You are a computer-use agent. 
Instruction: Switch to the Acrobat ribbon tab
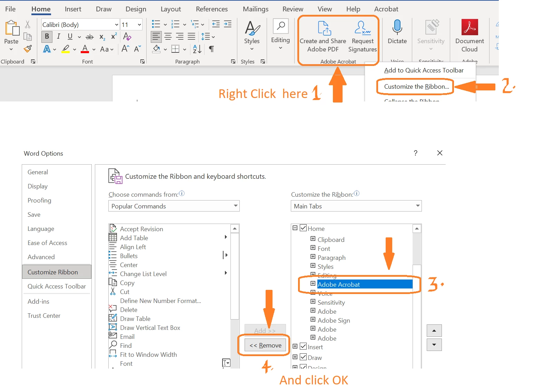tap(386, 9)
